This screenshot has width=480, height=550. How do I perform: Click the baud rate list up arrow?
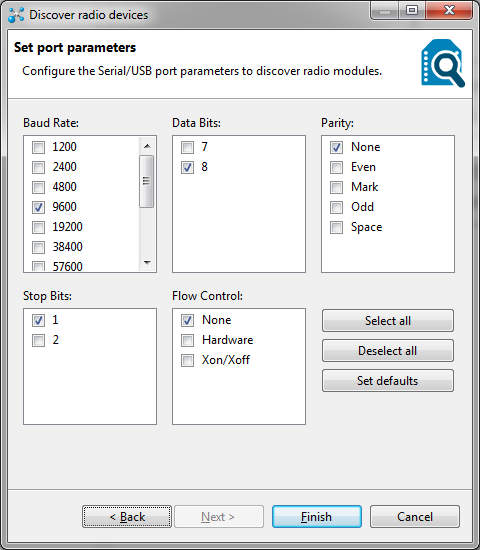click(x=147, y=146)
